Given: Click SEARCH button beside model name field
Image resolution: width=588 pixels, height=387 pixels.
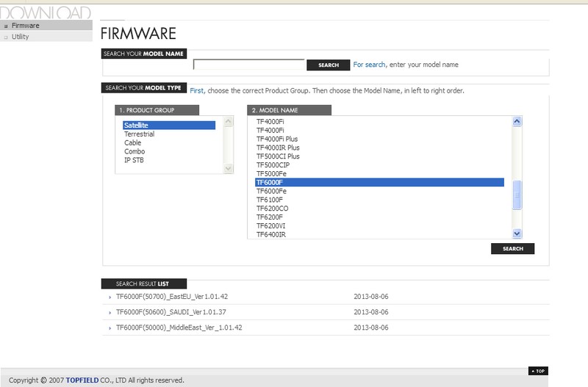Looking at the screenshot, I should click(x=329, y=65).
